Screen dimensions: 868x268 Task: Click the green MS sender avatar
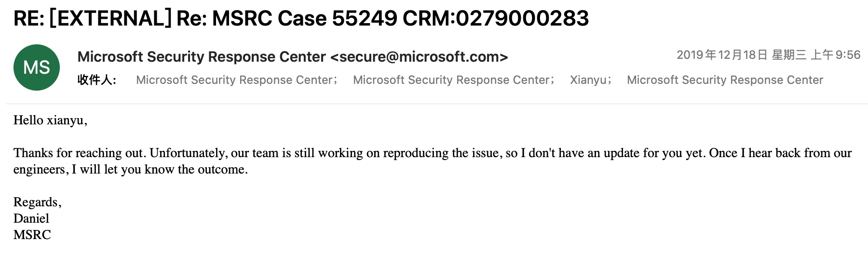pos(37,67)
